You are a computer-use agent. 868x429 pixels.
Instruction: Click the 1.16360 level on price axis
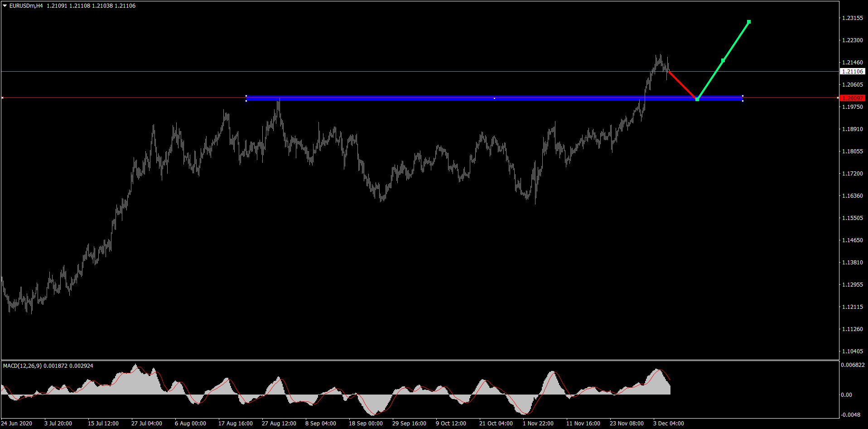coord(852,196)
